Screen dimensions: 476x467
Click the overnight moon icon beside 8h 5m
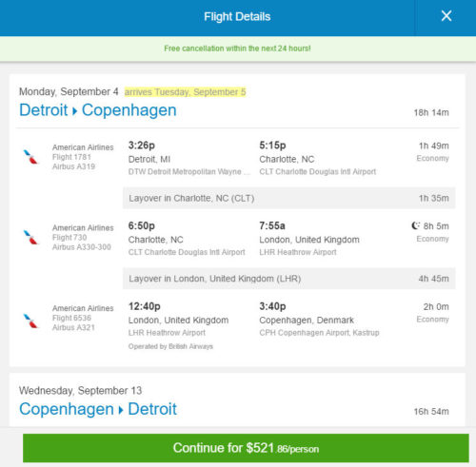[x=415, y=225]
